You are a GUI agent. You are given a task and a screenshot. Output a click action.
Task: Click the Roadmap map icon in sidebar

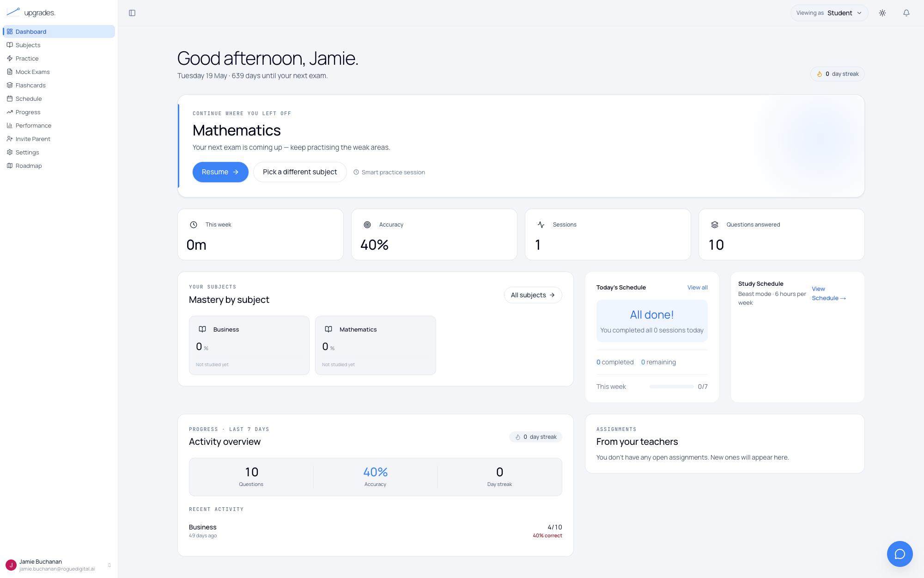pos(10,166)
